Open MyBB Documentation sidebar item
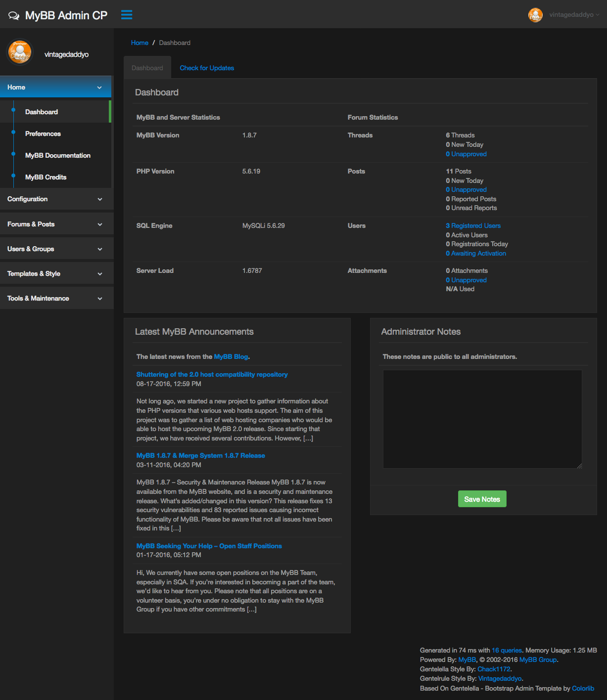 pyautogui.click(x=58, y=156)
